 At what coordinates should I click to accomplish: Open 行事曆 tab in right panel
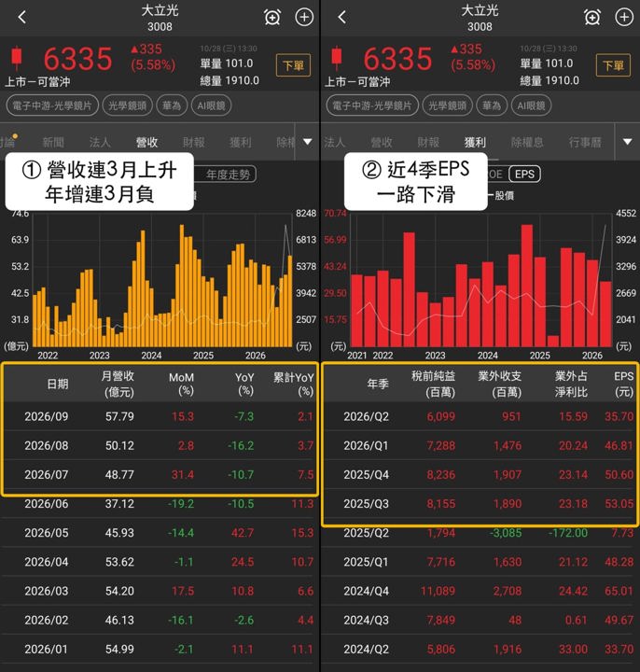tap(585, 142)
